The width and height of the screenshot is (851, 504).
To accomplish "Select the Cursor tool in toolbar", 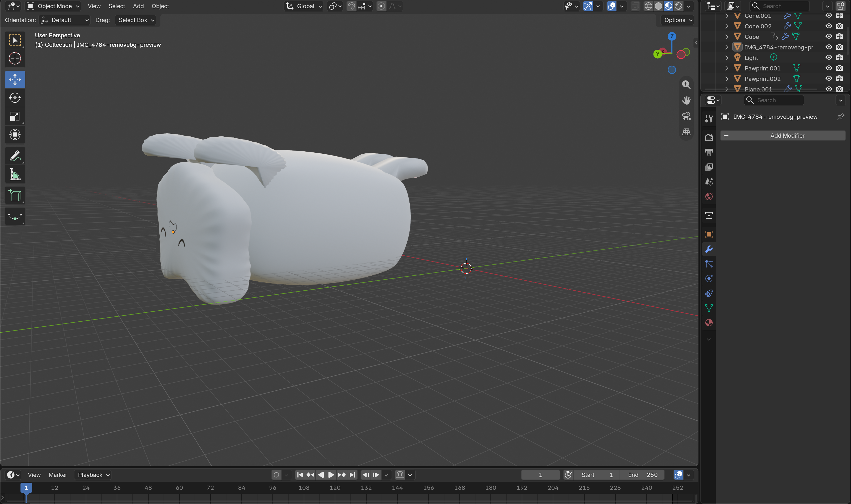I will (15, 58).
